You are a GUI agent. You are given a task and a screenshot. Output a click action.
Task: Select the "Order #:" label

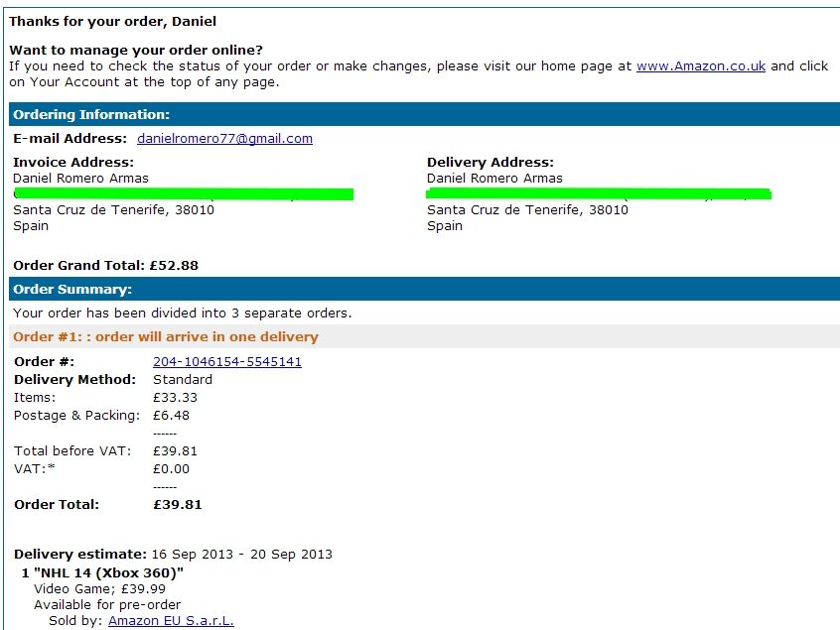(44, 362)
